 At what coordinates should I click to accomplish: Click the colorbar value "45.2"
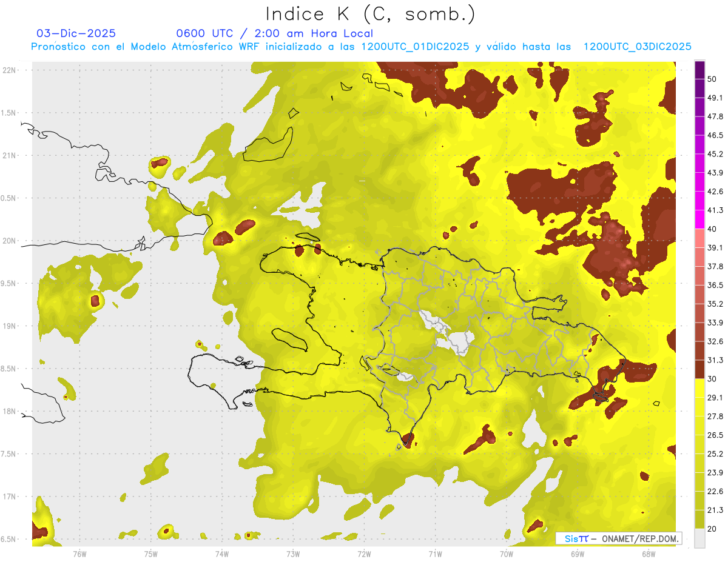[x=715, y=154]
